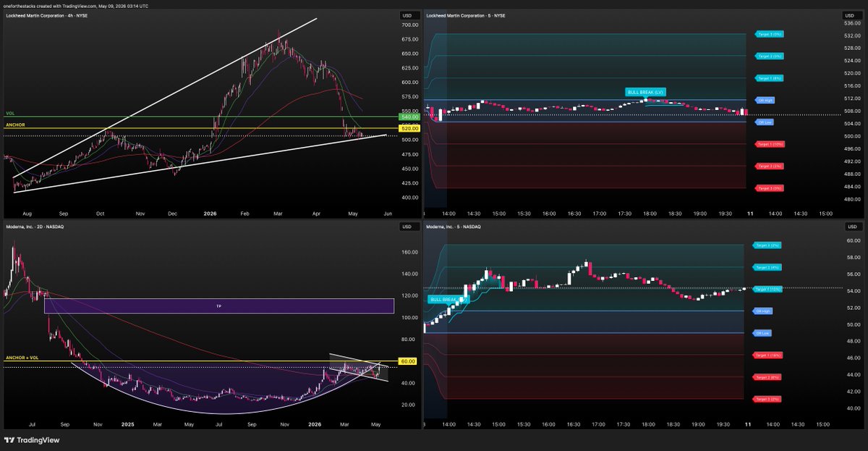Click the bold 2026 label on Moderna time axis
The height and width of the screenshot is (451, 868).
[315, 426]
